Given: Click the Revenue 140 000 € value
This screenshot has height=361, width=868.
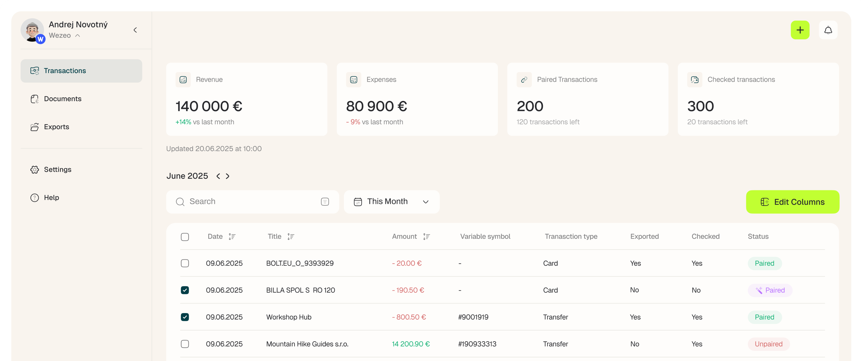Looking at the screenshot, I should pos(209,106).
